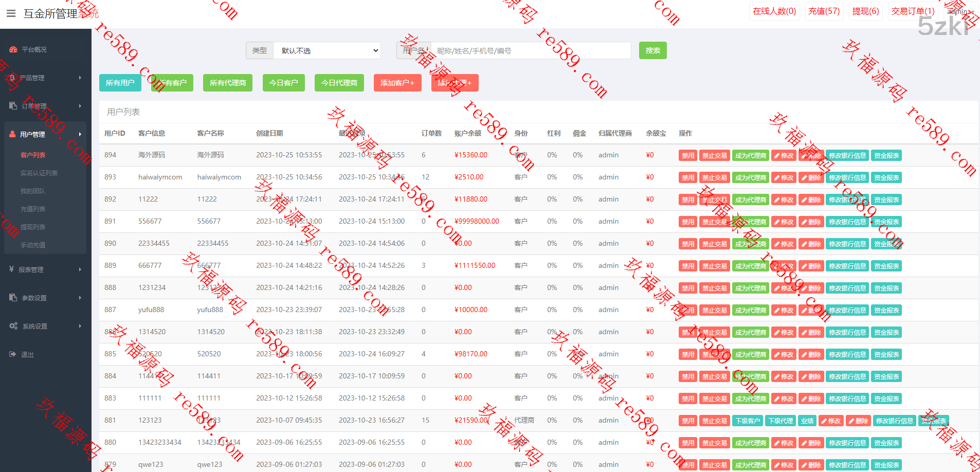This screenshot has width=980, height=472.
Task: Click the report management yen icon
Action: coord(11,269)
